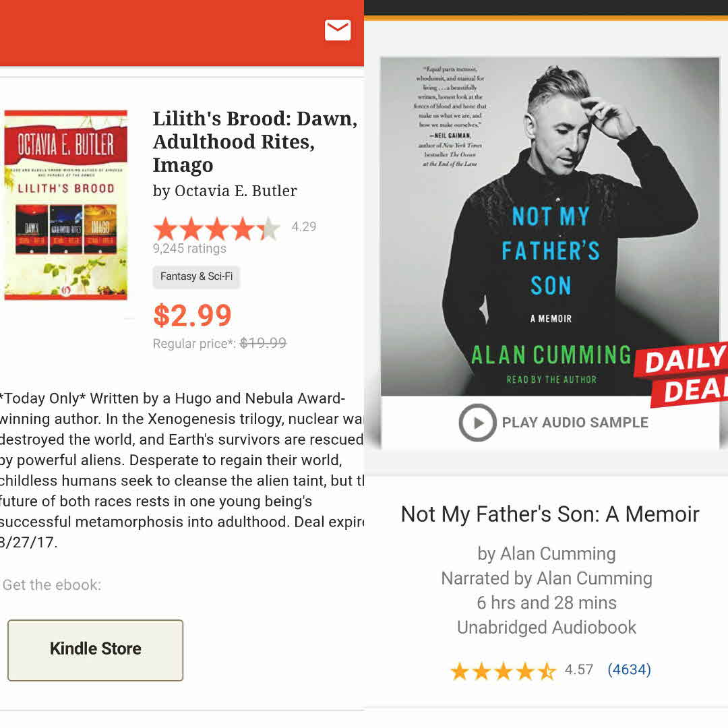
Task: Click the Daily Deal red banner
Action: tap(681, 373)
